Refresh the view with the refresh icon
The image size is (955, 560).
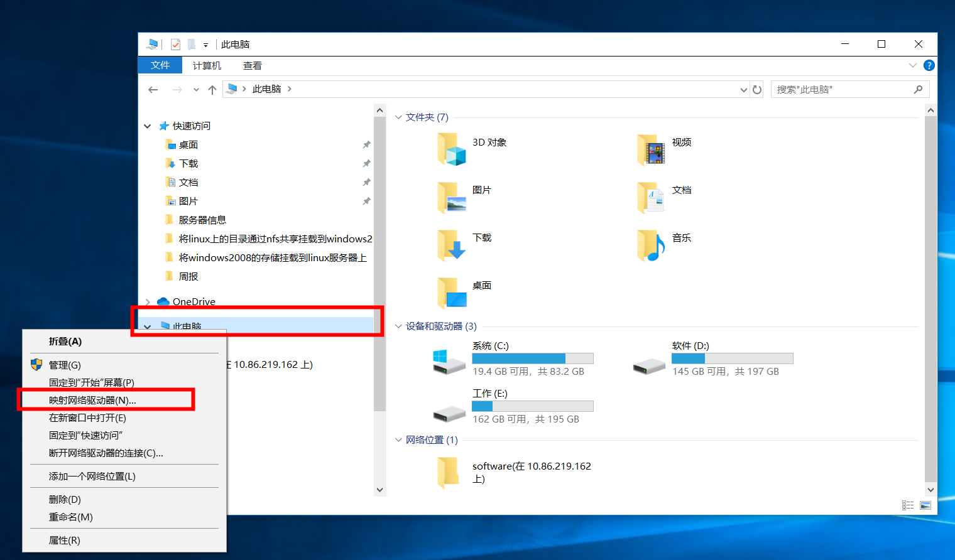(757, 89)
